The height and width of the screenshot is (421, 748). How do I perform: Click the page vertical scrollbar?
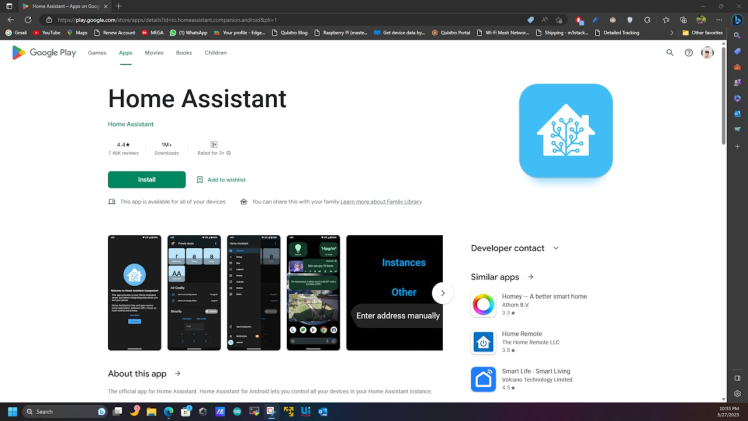click(723, 95)
